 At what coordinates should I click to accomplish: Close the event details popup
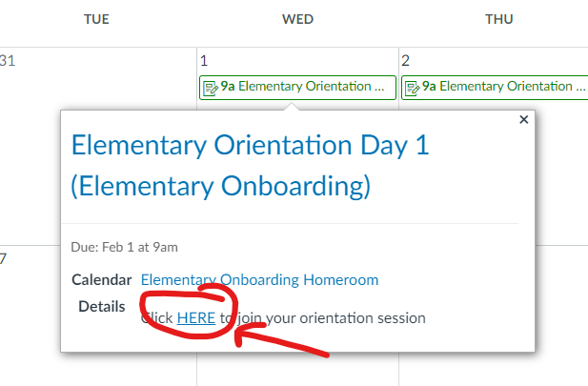pos(522,120)
